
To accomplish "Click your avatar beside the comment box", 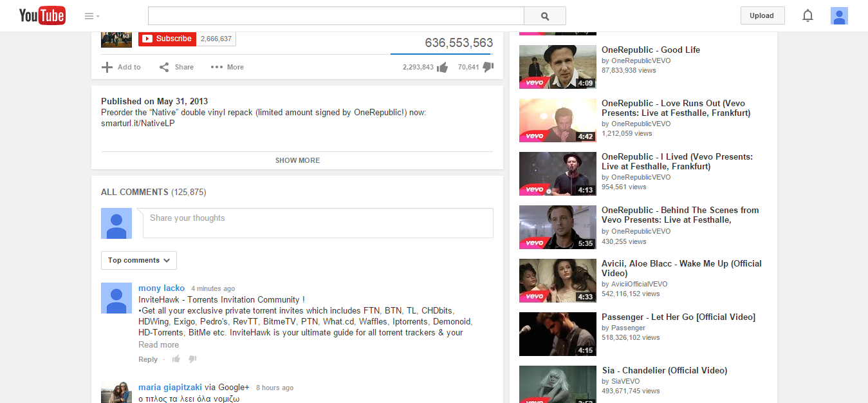I will pyautogui.click(x=116, y=223).
